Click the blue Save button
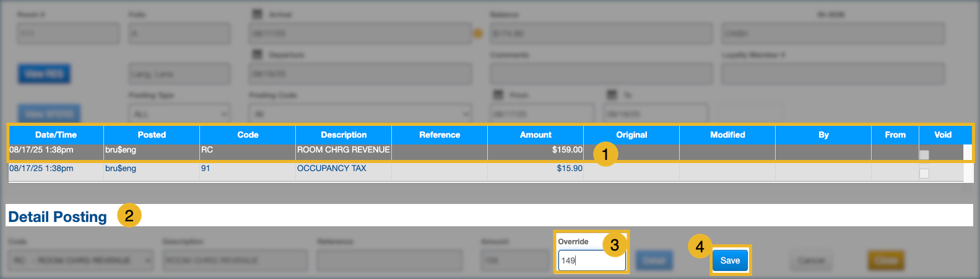Screen dimensions: 980x279 [x=730, y=260]
